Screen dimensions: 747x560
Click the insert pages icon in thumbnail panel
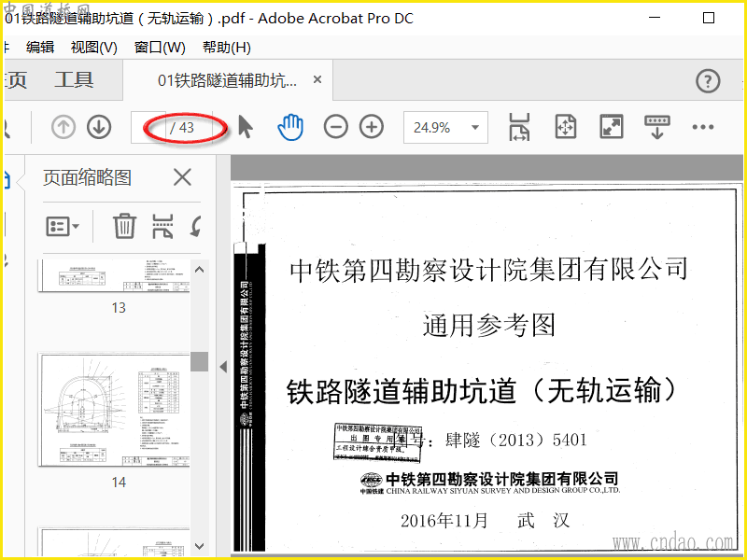pyautogui.click(x=162, y=226)
